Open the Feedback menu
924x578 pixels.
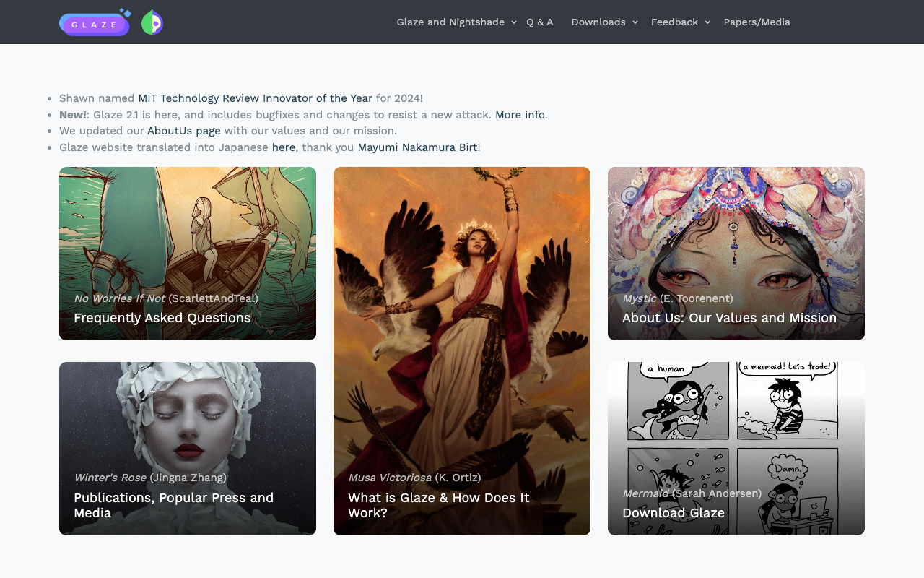click(674, 22)
